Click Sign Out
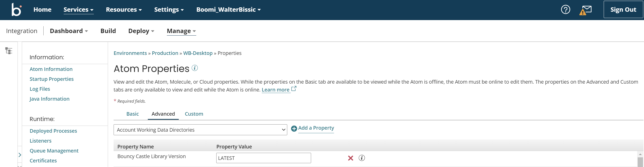Image resolution: width=644 pixels, height=167 pixels. [x=623, y=9]
